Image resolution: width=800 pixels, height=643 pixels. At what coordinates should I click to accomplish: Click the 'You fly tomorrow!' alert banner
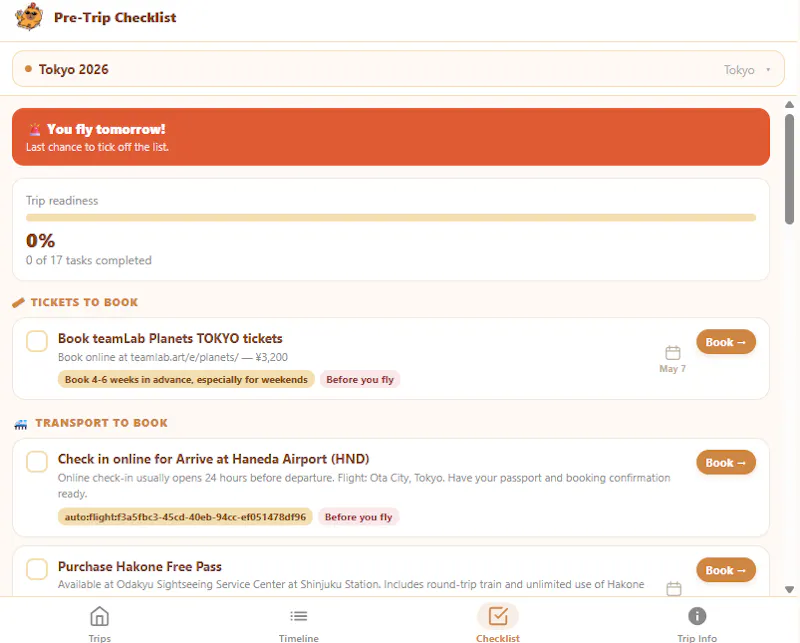coord(391,137)
